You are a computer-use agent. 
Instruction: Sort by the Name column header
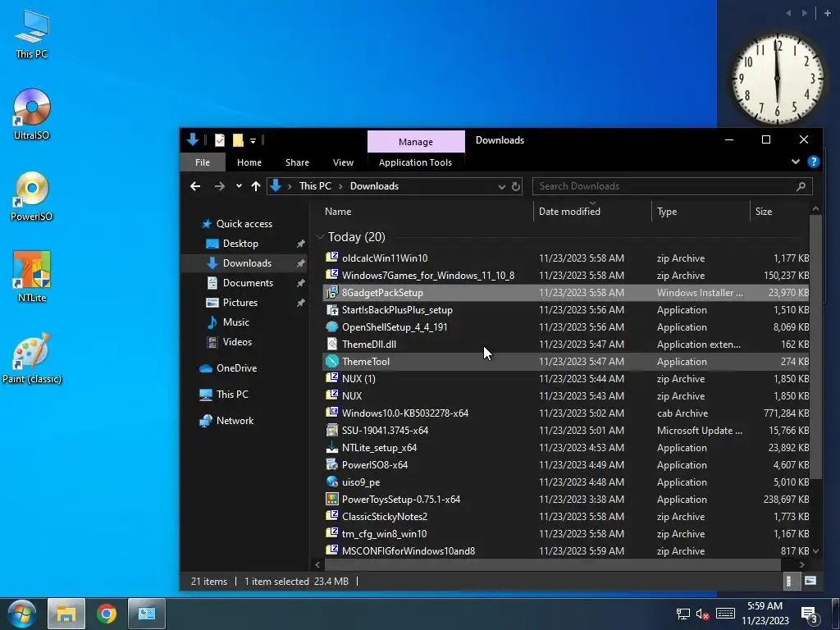(x=338, y=212)
